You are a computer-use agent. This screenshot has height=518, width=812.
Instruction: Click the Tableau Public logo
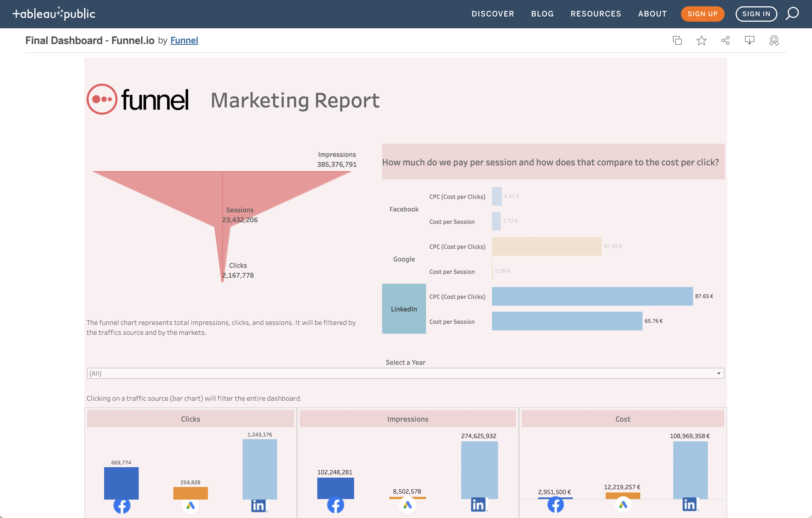pyautogui.click(x=54, y=14)
